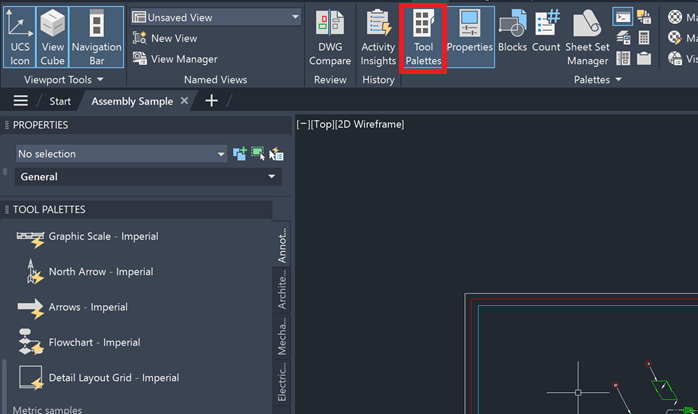Viewport: 698px width, 414px height.
Task: Open the binder-style DesignCenter icon
Action: 623,58
